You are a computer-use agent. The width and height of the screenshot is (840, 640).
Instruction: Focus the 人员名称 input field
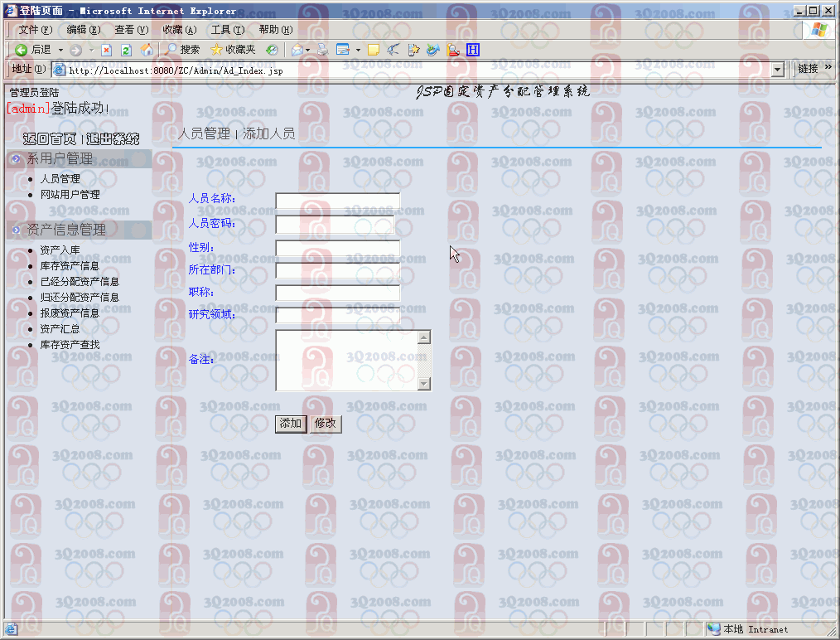[x=337, y=201]
